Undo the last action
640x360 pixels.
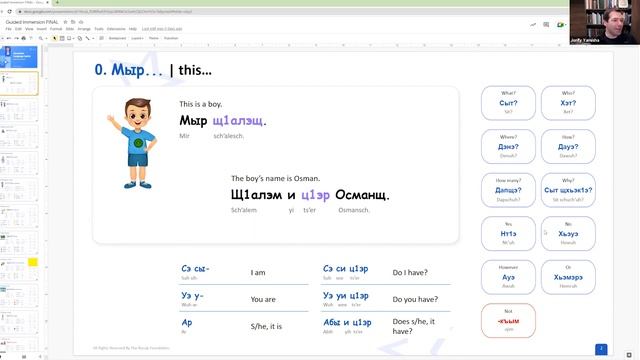coord(9,38)
